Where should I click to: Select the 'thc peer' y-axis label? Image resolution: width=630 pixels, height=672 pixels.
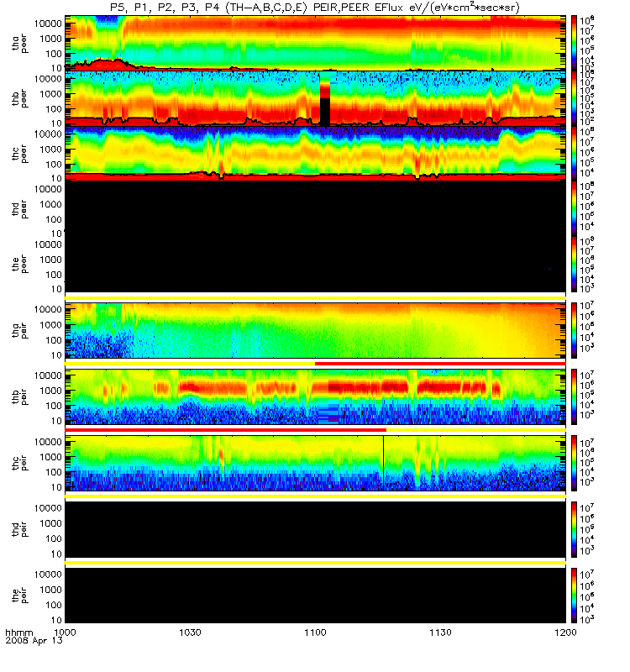19,154
